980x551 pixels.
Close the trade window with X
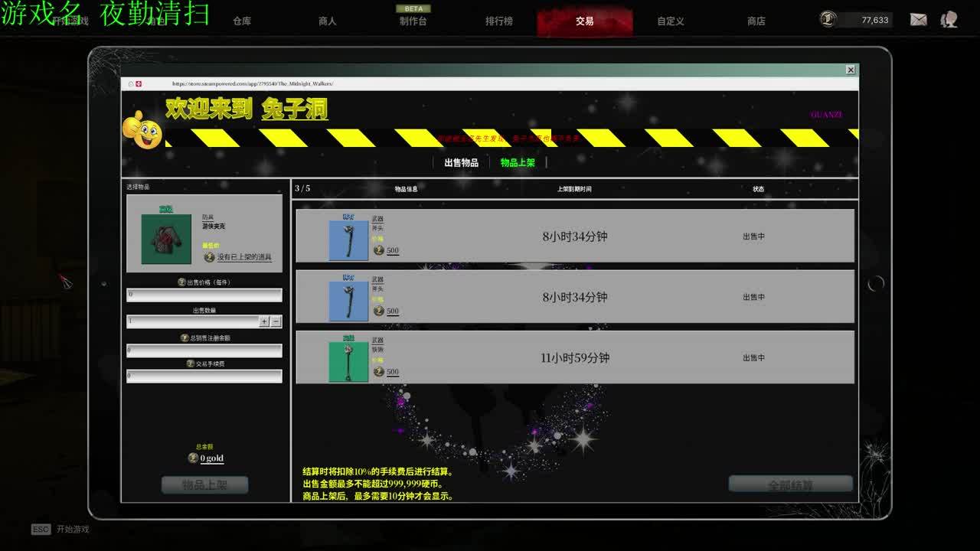[850, 70]
